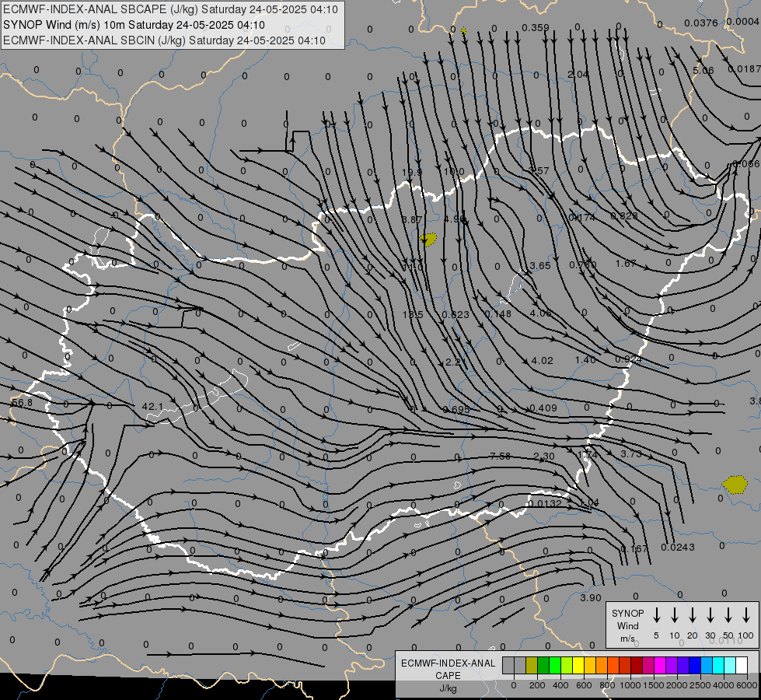The image size is (761, 700).
Task: Click the 'SYNOP Wind m/s' legend label
Action: point(627,625)
